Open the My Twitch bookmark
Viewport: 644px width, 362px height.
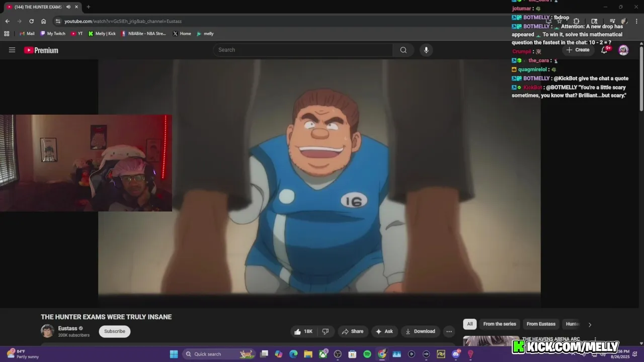pyautogui.click(x=53, y=34)
